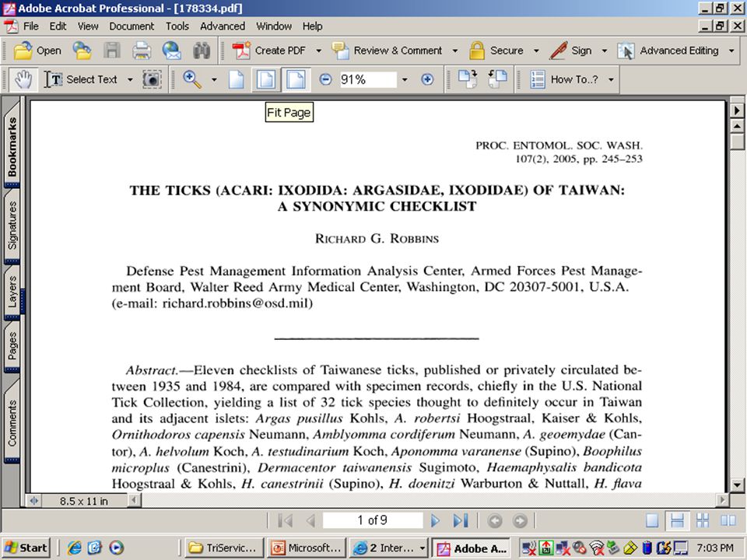
Task: Click the Create PDF button
Action: coord(269,51)
